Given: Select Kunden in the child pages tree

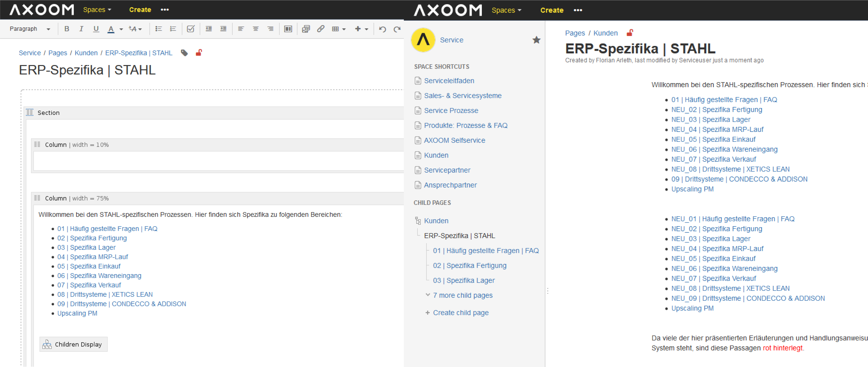Looking at the screenshot, I should coord(436,221).
